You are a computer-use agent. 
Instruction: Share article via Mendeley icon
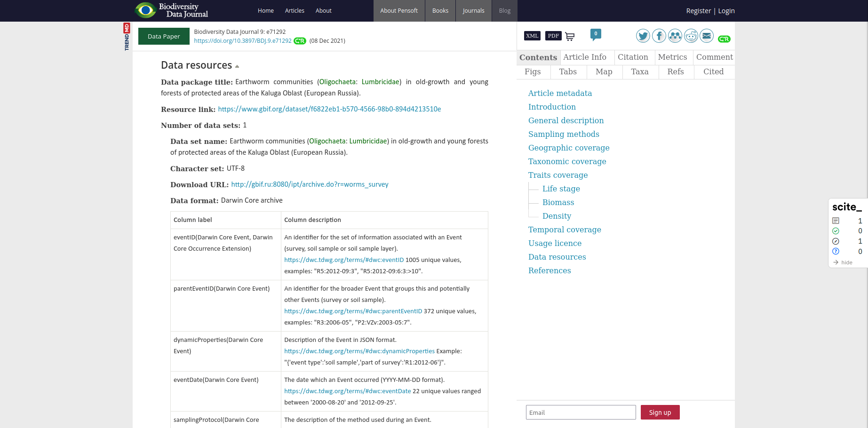click(x=675, y=36)
